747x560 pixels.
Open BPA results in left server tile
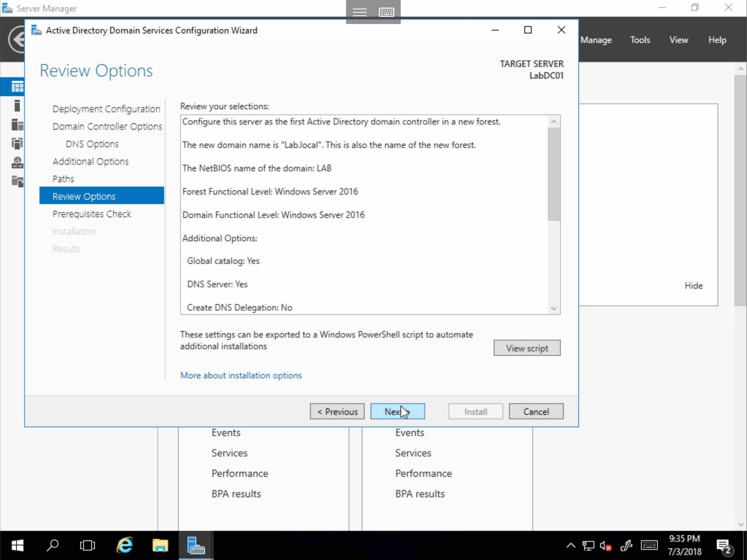tap(236, 494)
